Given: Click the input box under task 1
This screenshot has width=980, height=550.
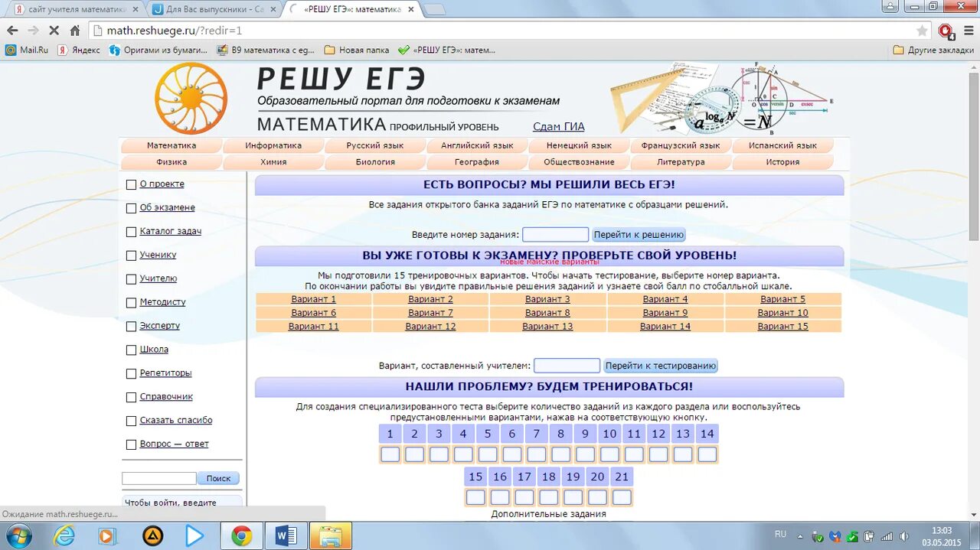Looking at the screenshot, I should click(x=390, y=454).
